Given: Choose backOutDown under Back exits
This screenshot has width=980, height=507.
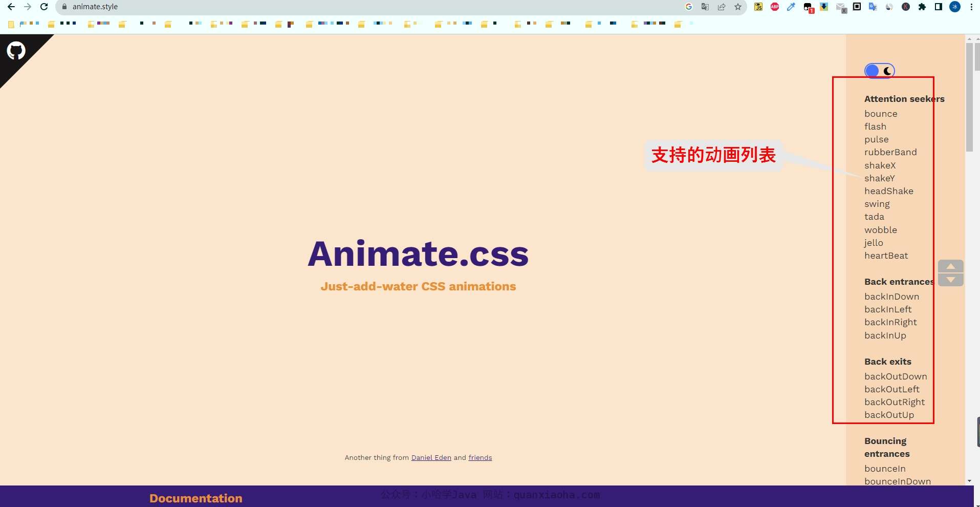Looking at the screenshot, I should point(896,376).
